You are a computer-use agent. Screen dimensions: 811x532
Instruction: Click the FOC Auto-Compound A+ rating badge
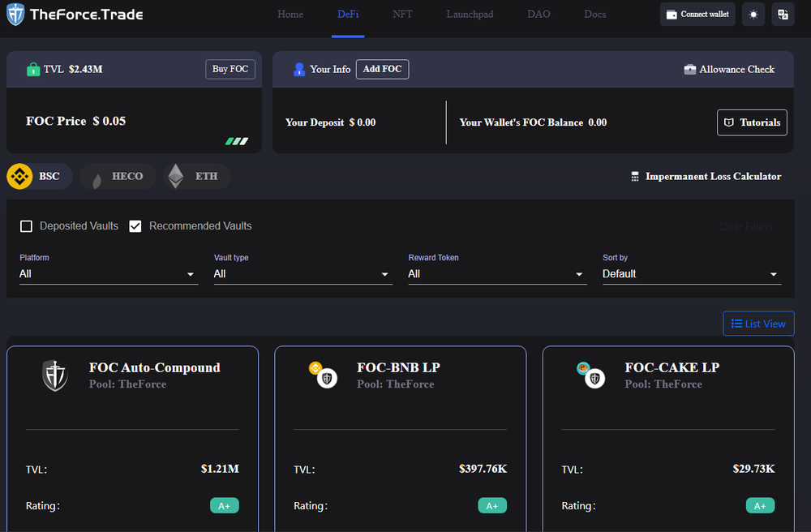(225, 505)
